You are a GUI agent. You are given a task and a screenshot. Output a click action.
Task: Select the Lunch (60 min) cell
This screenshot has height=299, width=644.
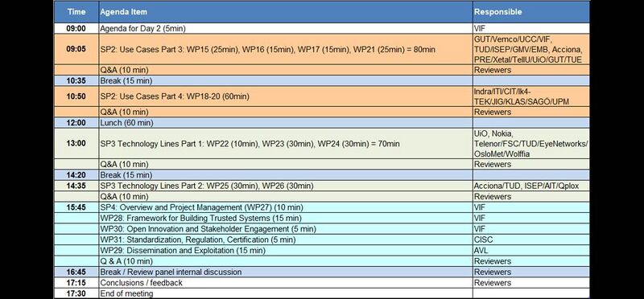(x=286, y=123)
